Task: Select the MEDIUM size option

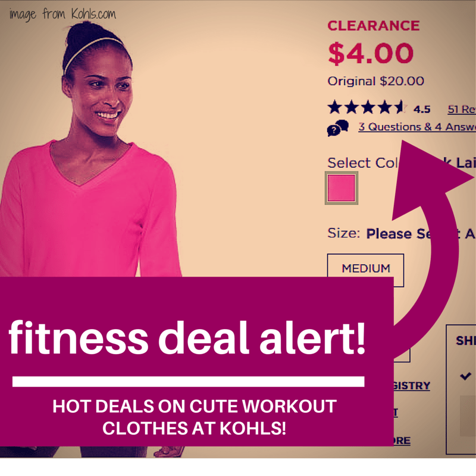Action: (365, 269)
